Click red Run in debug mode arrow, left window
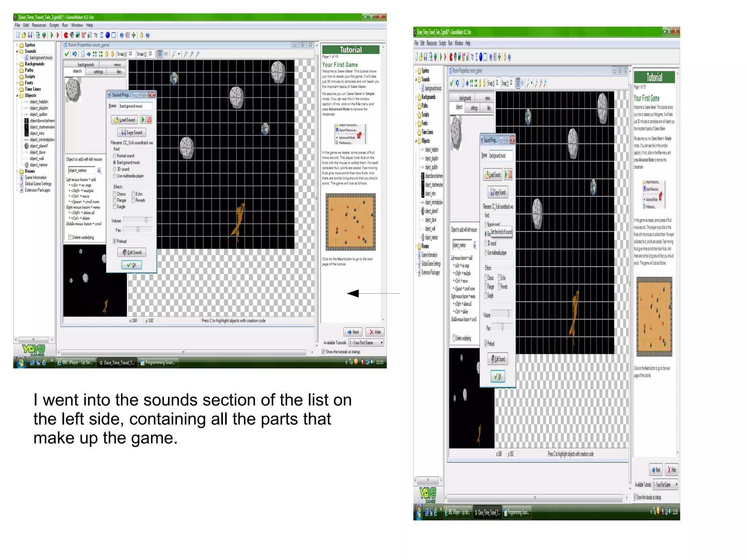The image size is (747, 560). coord(58,35)
